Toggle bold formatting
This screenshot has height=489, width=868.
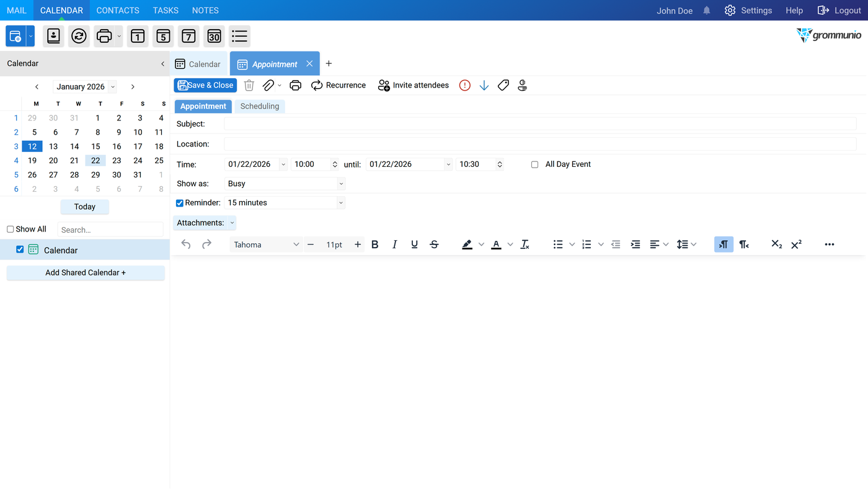(375, 244)
